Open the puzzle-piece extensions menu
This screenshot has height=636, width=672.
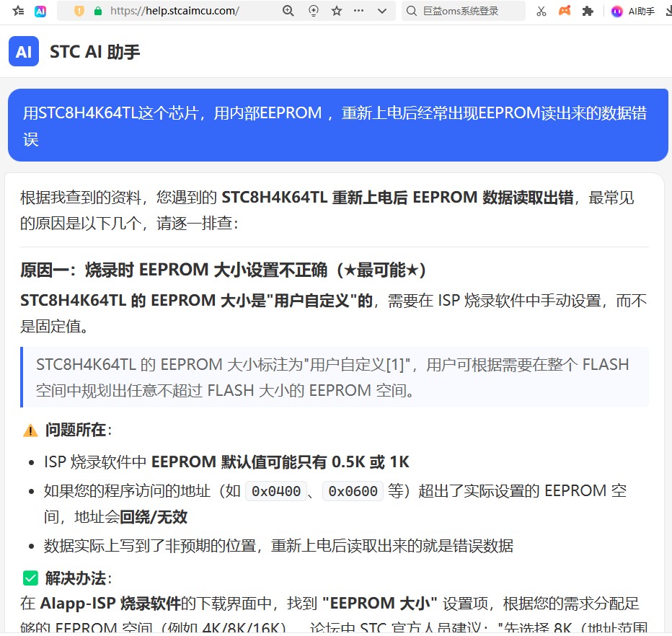588,11
